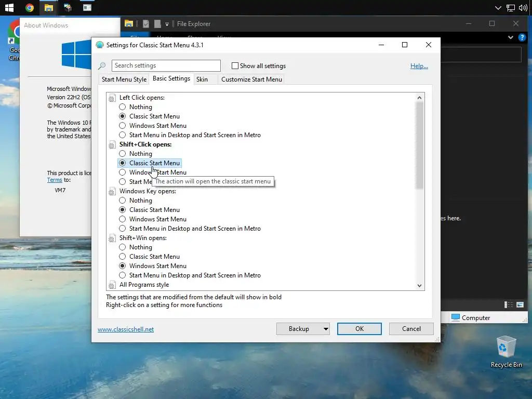Screen dimensions: 532x399
Task: Click the Backup button
Action: 299,329
